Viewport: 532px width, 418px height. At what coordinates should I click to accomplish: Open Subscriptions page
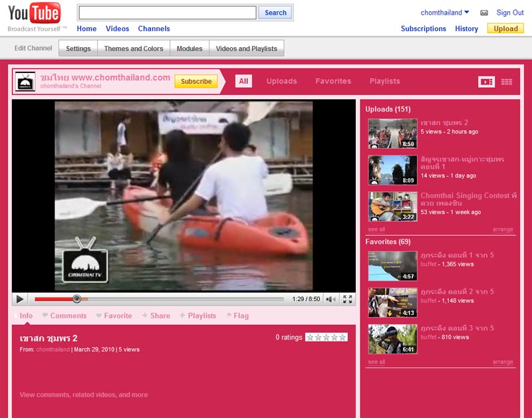424,29
